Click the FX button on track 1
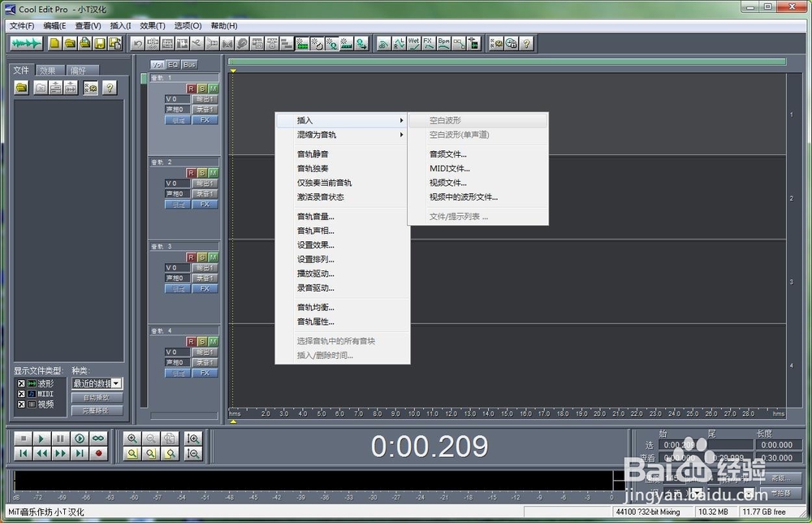The image size is (812, 523). point(205,119)
